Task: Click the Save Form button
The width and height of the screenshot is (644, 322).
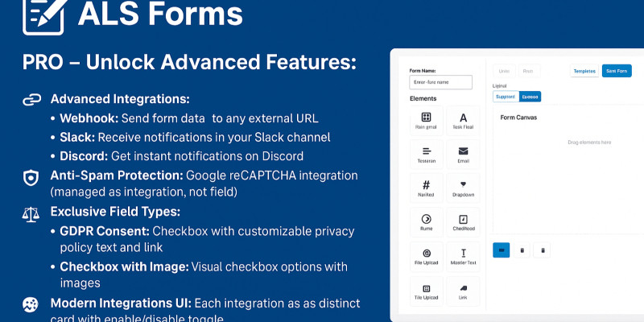Action: click(x=617, y=71)
